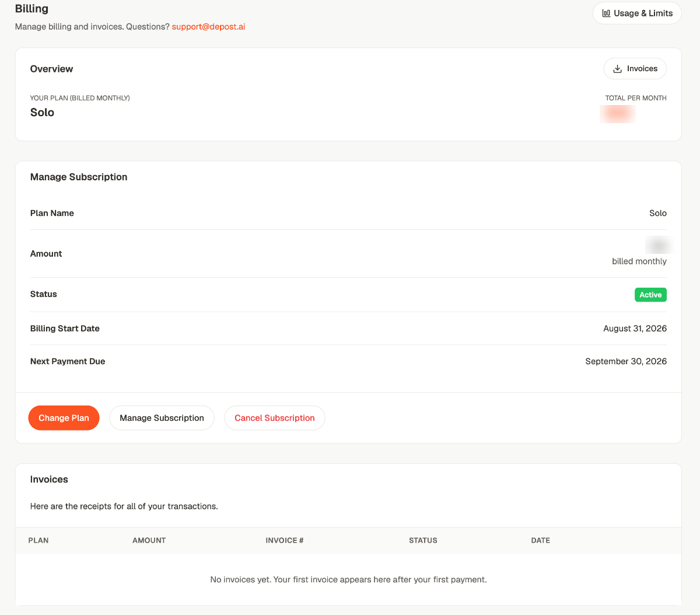Image resolution: width=700 pixels, height=615 pixels.
Task: Click the Billing Start Date label
Action: (65, 329)
